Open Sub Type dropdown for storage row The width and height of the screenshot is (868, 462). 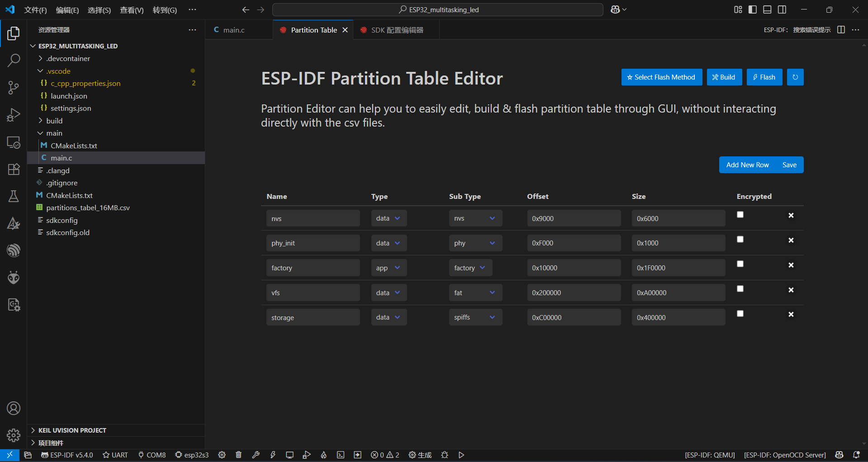point(475,317)
